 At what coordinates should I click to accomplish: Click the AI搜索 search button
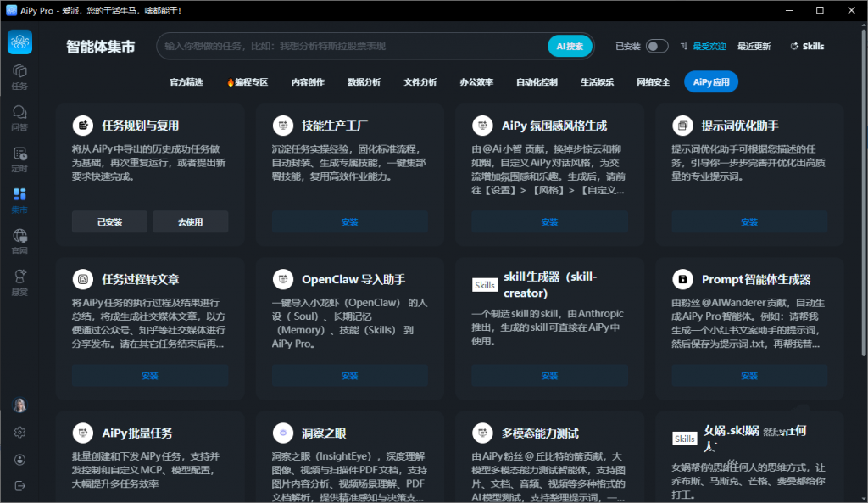[x=570, y=46]
